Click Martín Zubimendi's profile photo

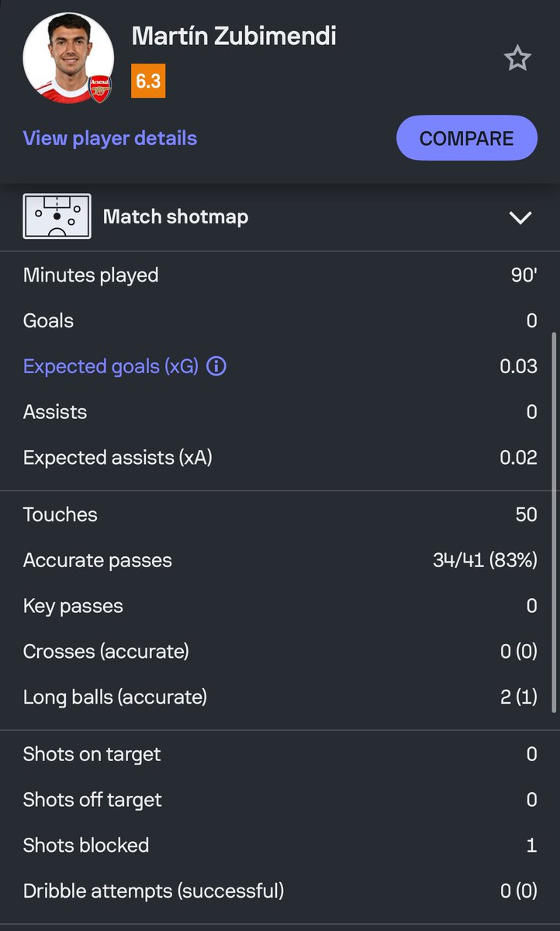68,58
